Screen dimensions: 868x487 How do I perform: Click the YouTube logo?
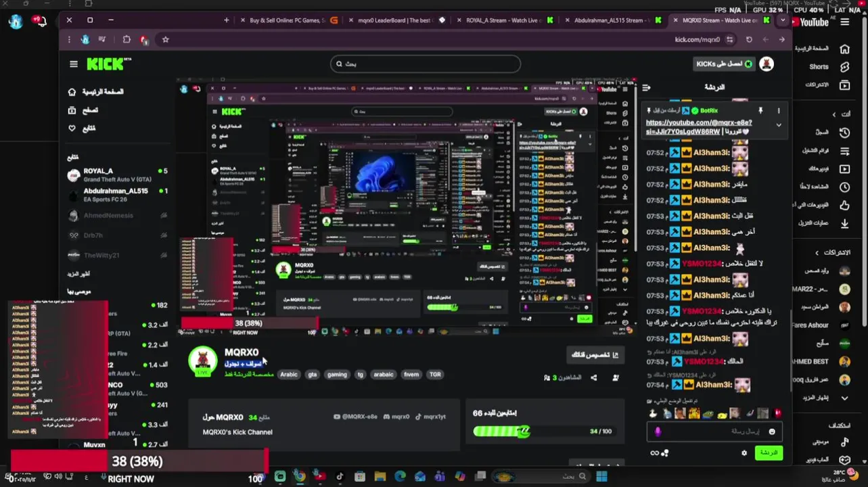point(810,22)
